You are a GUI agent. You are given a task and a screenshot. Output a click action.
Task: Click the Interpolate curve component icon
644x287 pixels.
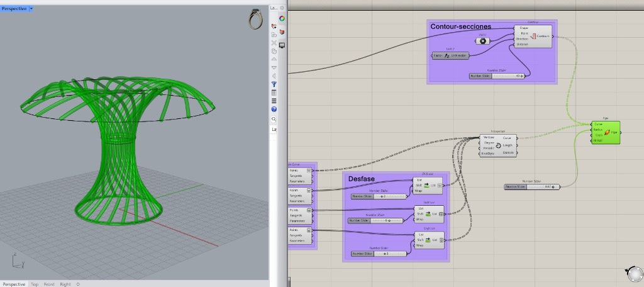pos(498,145)
